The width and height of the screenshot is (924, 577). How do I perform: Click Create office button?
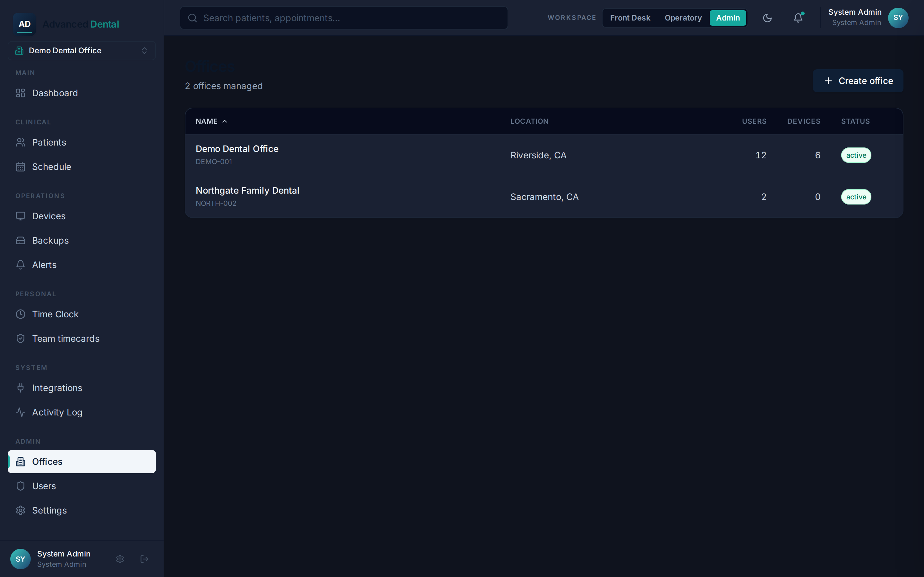pos(858,81)
